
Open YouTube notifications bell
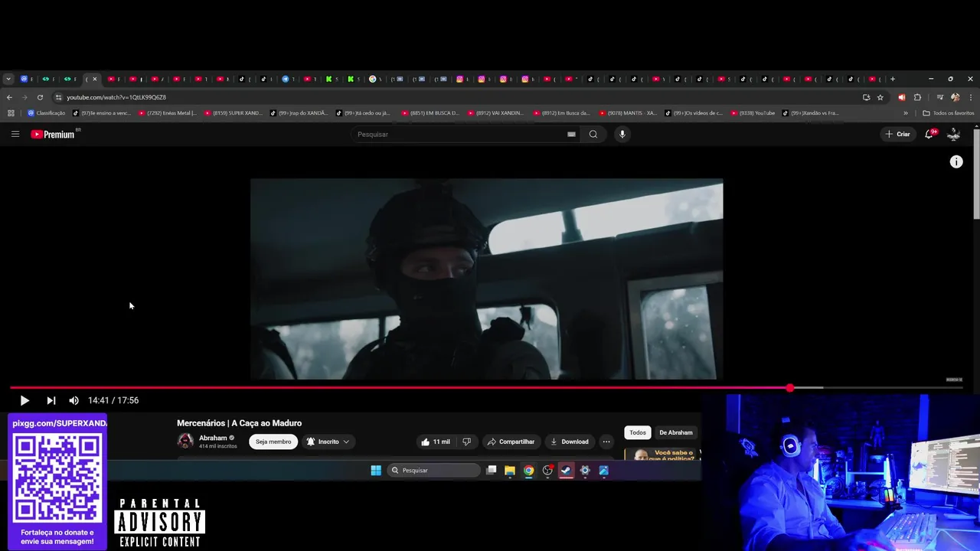[929, 134]
